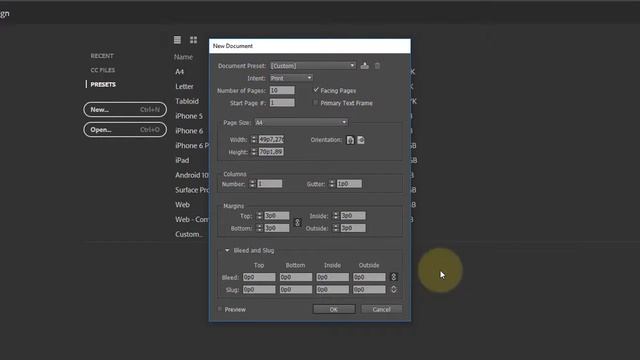Click Bleed Outside field
The width and height of the screenshot is (640, 360).
click(369, 277)
